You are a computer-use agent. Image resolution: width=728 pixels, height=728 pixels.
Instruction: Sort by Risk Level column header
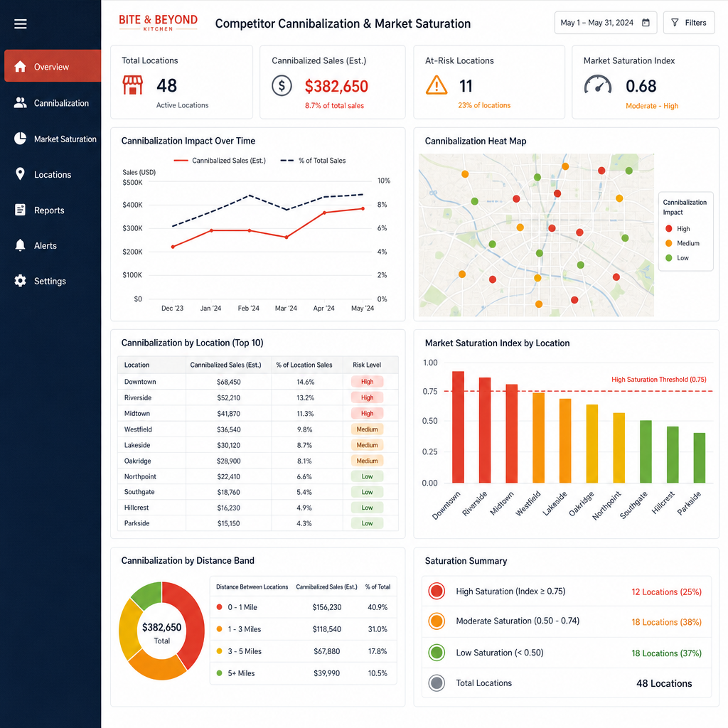pyautogui.click(x=367, y=365)
